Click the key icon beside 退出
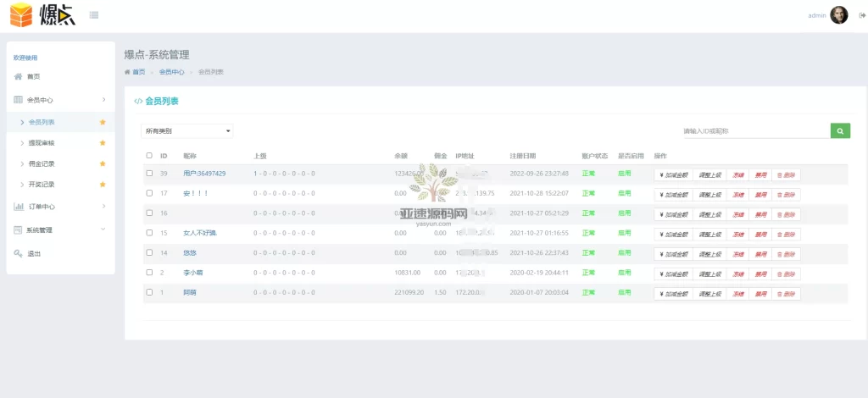Viewport: 868px width, 398px height. pyautogui.click(x=19, y=254)
